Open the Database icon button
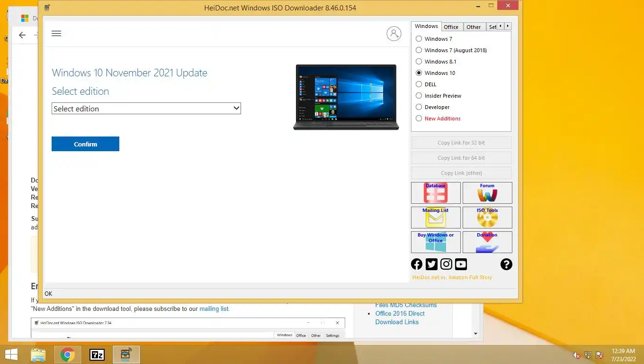 tap(436, 193)
